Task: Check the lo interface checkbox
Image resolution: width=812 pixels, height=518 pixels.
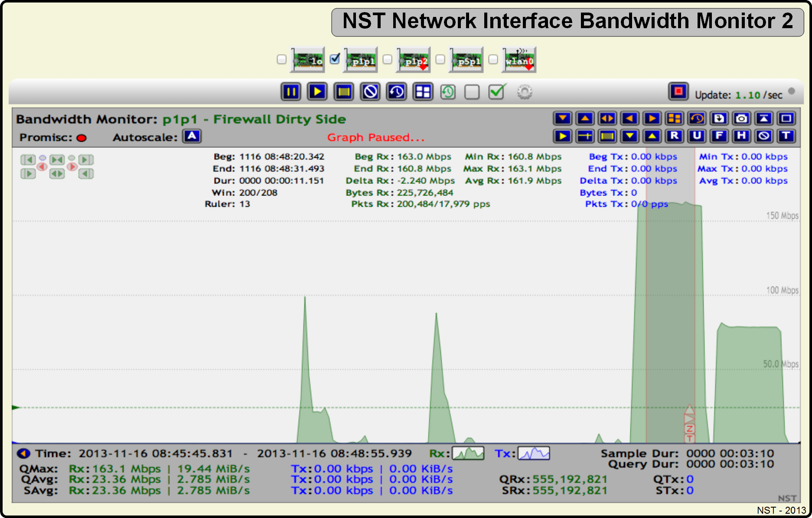Action: point(282,59)
